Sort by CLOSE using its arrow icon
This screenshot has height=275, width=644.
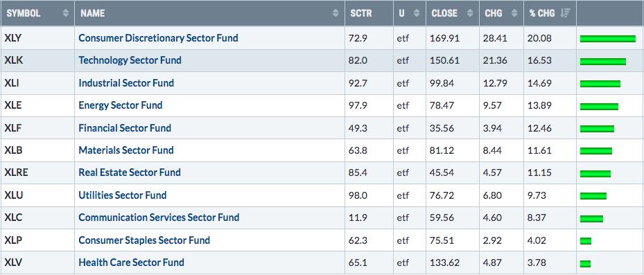tap(470, 13)
